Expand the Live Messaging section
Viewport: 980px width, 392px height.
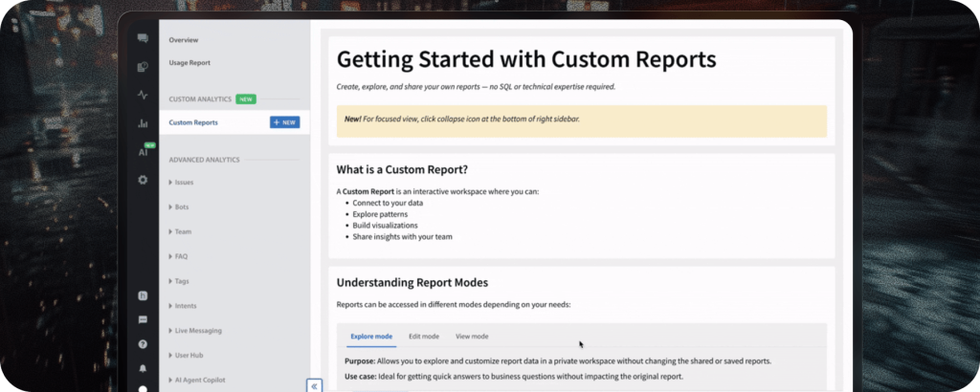click(195, 331)
